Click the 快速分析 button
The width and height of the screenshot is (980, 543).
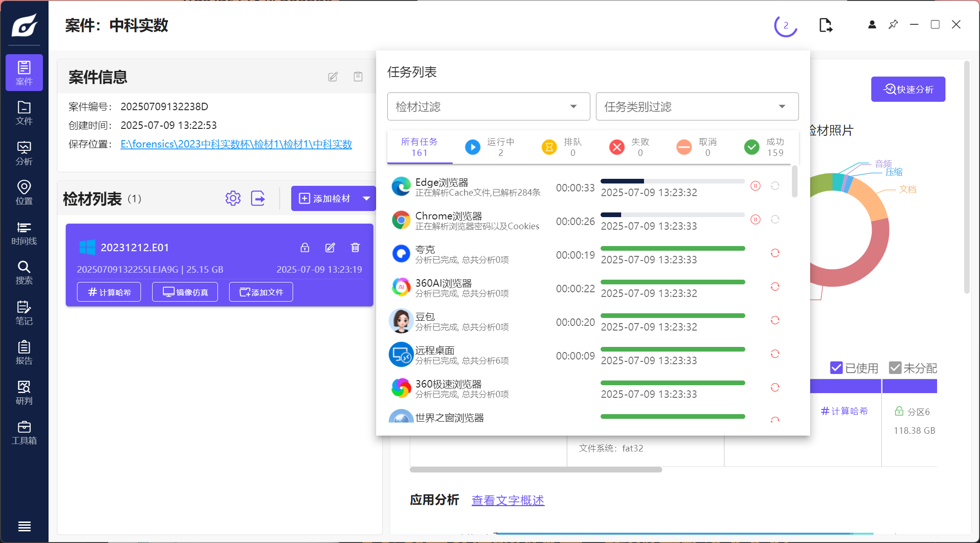(x=908, y=89)
